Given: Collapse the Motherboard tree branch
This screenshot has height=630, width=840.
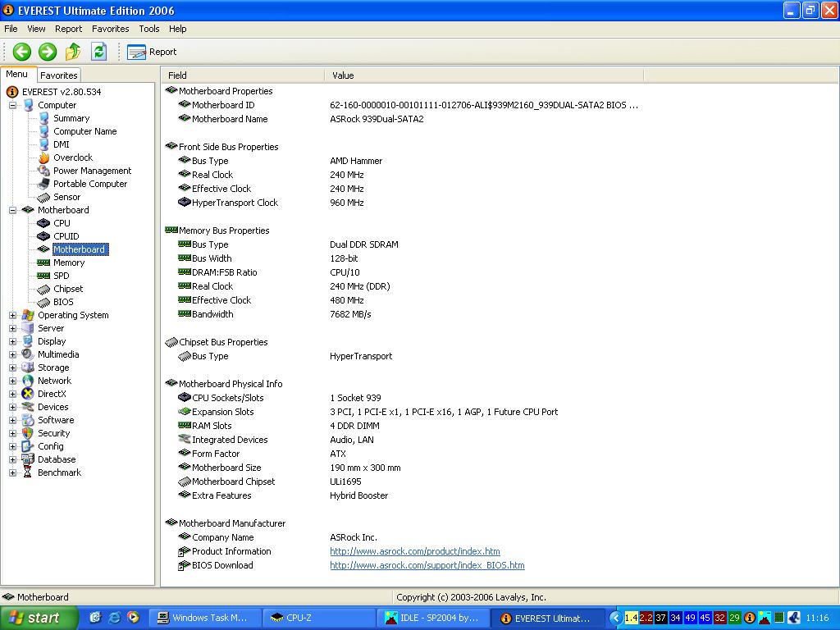Looking at the screenshot, I should tap(12, 211).
